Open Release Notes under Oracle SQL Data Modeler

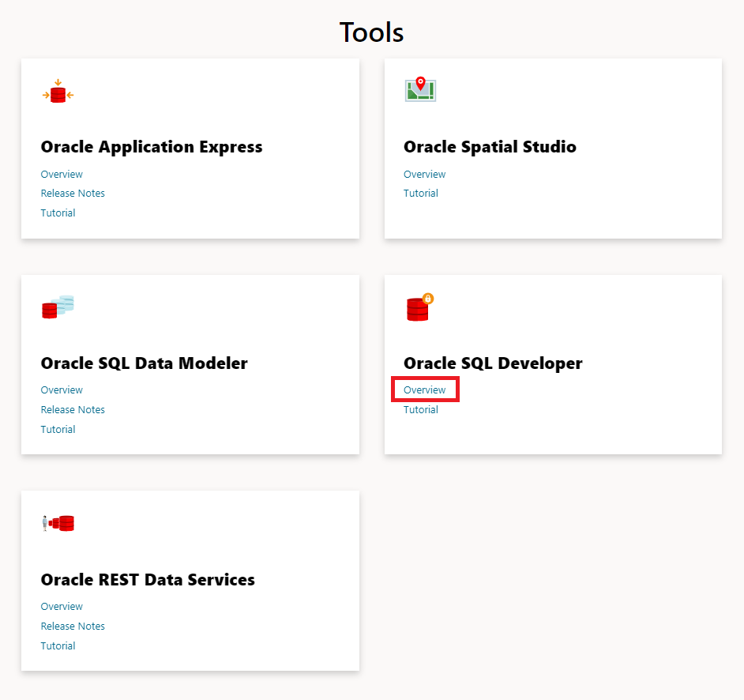point(73,409)
